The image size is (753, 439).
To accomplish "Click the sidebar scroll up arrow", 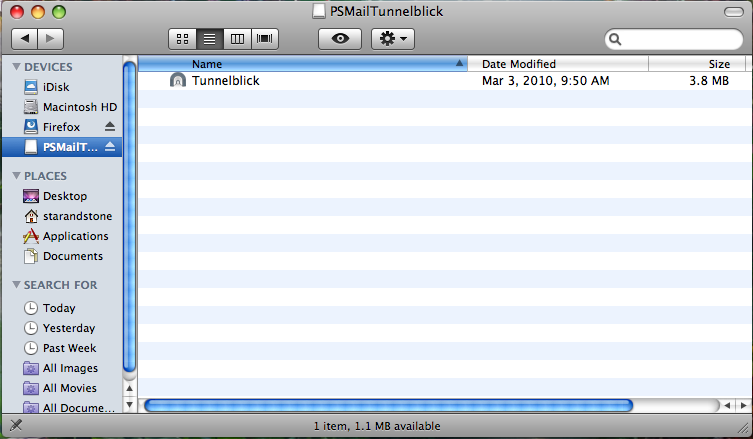I will point(129,388).
